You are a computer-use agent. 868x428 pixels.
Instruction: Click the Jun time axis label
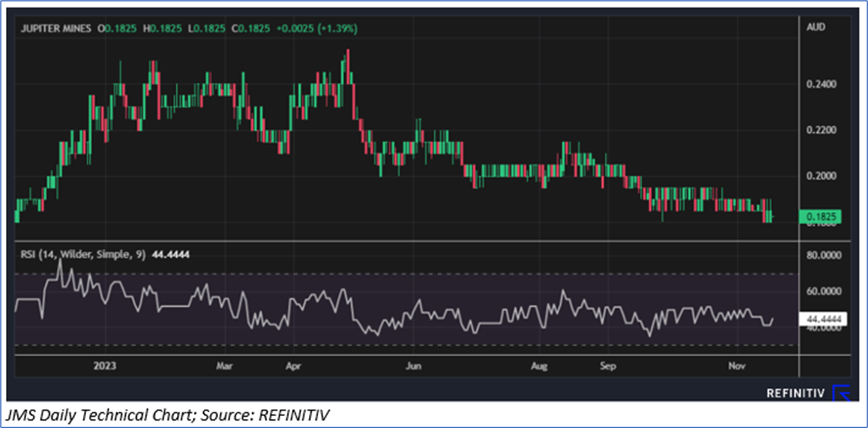(x=413, y=366)
